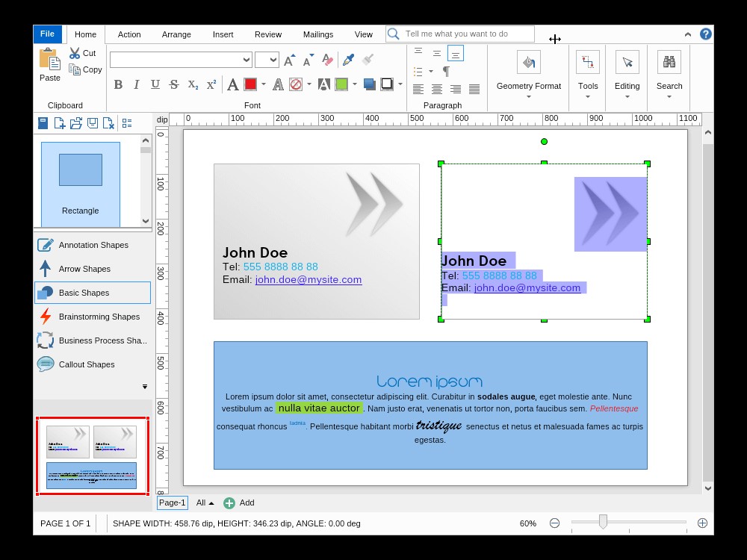Click the red font color swatch
Image resolution: width=747 pixels, height=560 pixels.
coord(250,84)
